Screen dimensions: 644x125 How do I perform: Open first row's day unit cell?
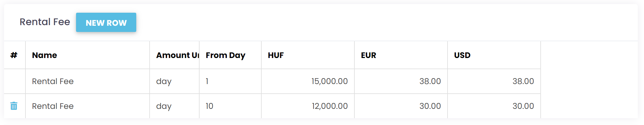(x=174, y=81)
